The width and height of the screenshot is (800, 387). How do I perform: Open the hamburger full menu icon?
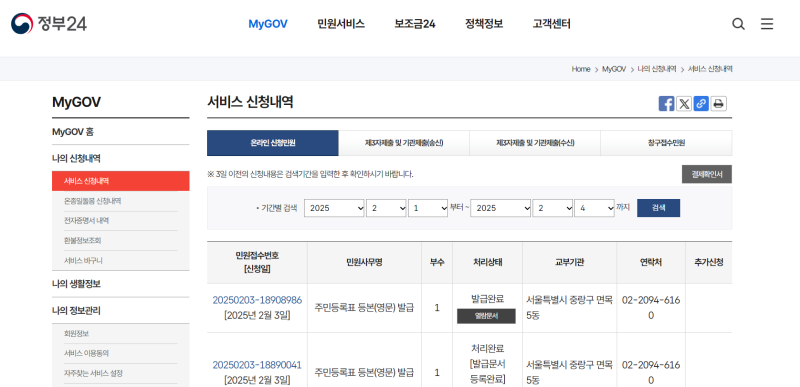(x=767, y=24)
